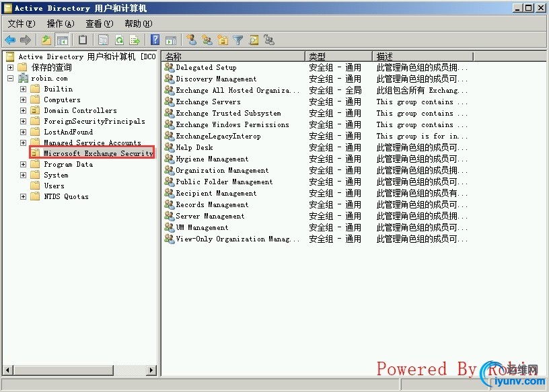549x392 pixels.
Task: Sort by the 类型 column header
Action: [339, 56]
